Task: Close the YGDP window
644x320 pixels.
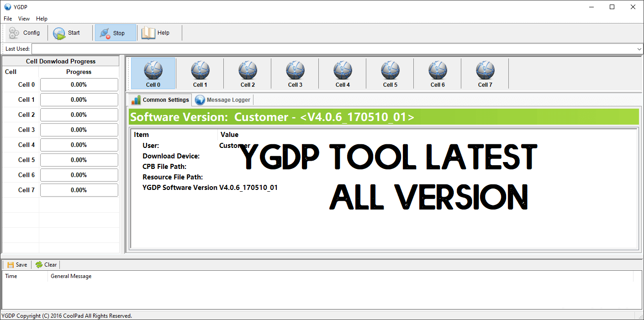Action: (x=633, y=7)
